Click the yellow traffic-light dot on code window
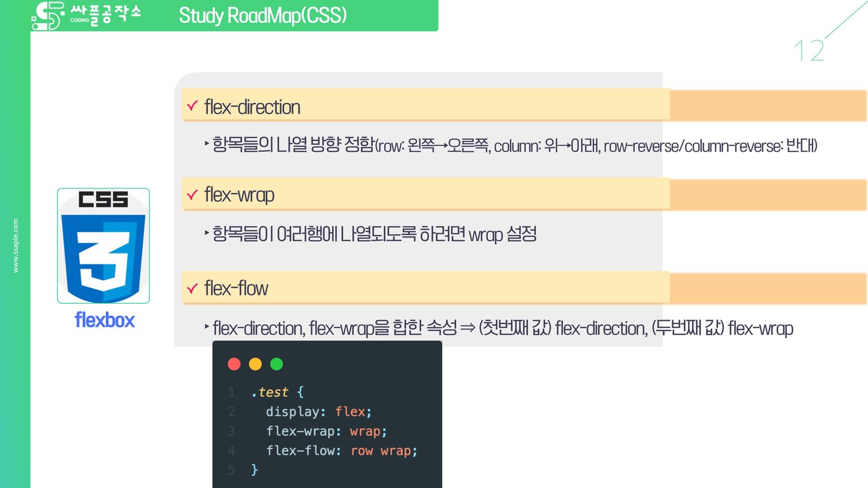868x488 pixels. [255, 363]
